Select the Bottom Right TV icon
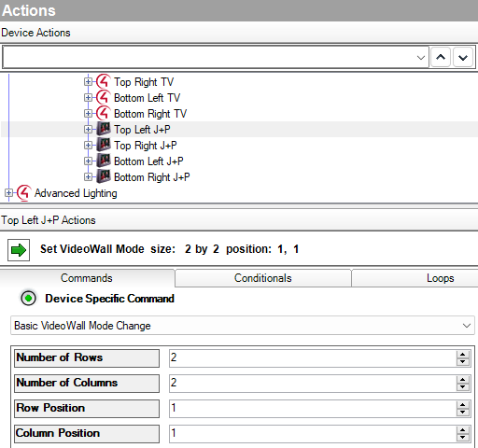Image resolution: width=478 pixels, height=448 pixels. click(104, 114)
